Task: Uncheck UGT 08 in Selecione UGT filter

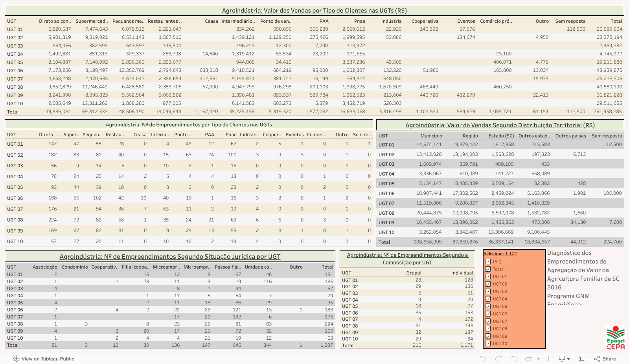Action: (x=488, y=329)
